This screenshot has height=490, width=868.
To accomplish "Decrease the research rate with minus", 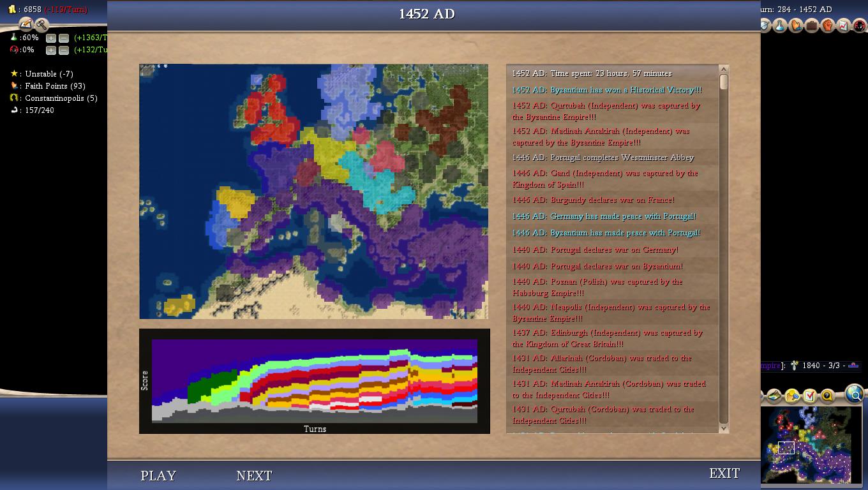I will point(63,38).
